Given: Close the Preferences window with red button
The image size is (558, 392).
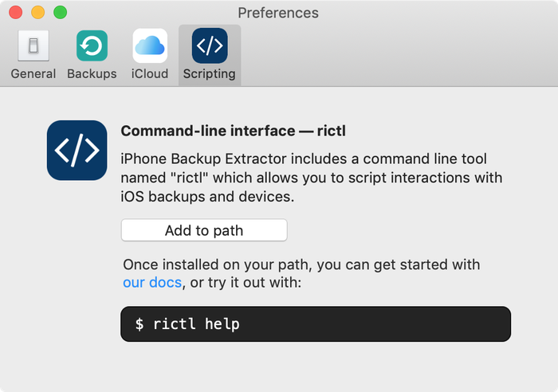Looking at the screenshot, I should tap(16, 13).
